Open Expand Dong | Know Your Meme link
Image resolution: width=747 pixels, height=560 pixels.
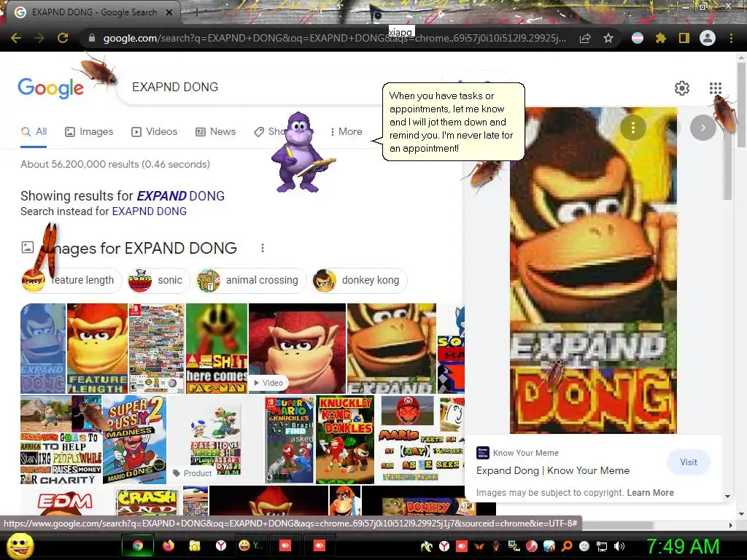pyautogui.click(x=553, y=470)
